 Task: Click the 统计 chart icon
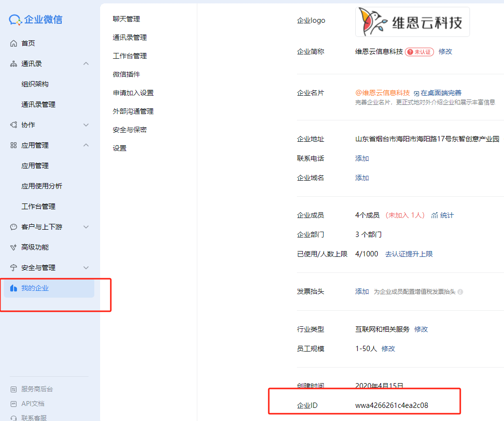pyautogui.click(x=434, y=215)
